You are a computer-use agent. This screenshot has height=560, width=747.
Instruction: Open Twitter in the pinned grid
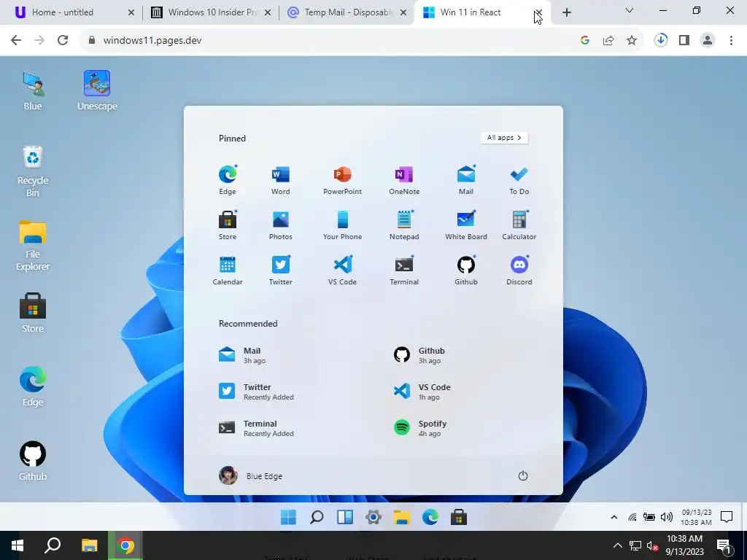click(280, 270)
